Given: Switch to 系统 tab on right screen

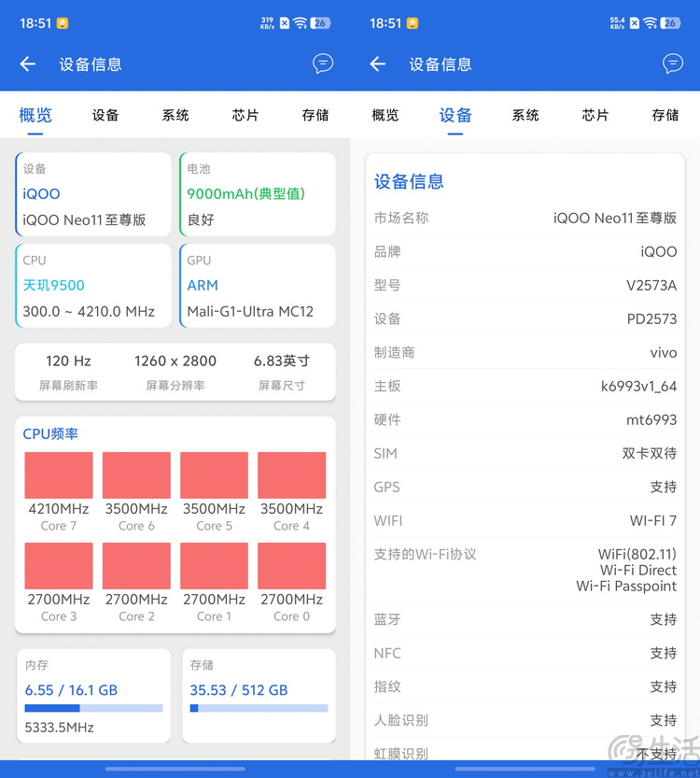Looking at the screenshot, I should point(525,115).
